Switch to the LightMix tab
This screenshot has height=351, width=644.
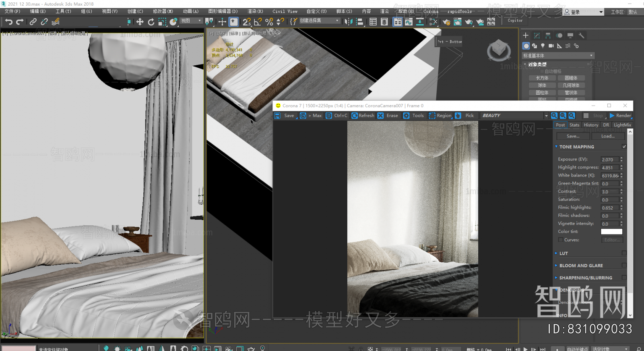coord(622,125)
